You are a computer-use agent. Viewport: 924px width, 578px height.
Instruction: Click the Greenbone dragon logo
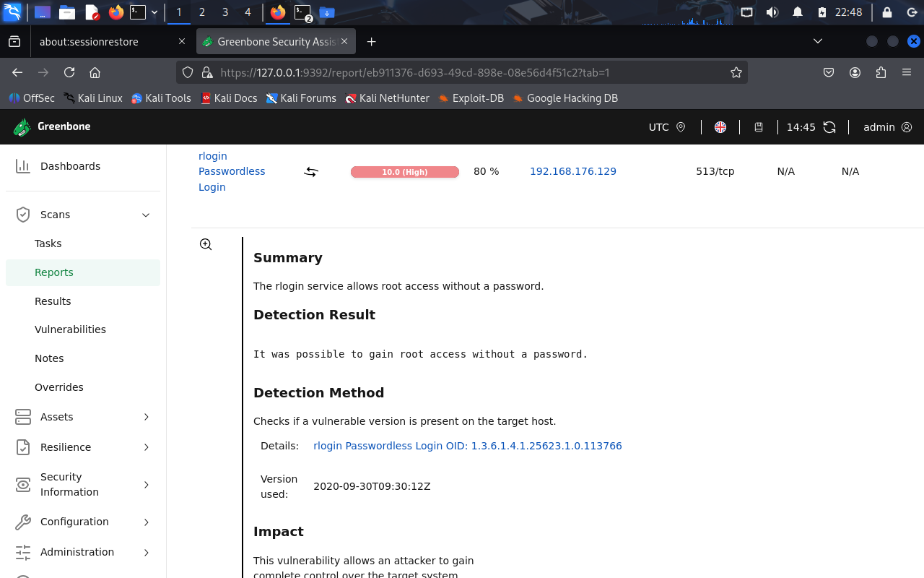[21, 126]
